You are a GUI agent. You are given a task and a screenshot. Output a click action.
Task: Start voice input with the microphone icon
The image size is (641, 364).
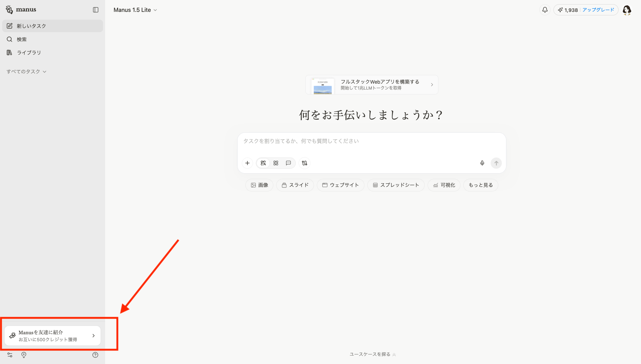click(x=482, y=163)
